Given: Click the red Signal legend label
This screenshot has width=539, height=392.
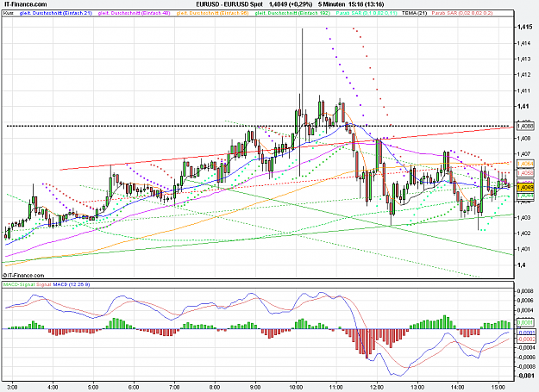Looking at the screenshot, I should 43,284.
